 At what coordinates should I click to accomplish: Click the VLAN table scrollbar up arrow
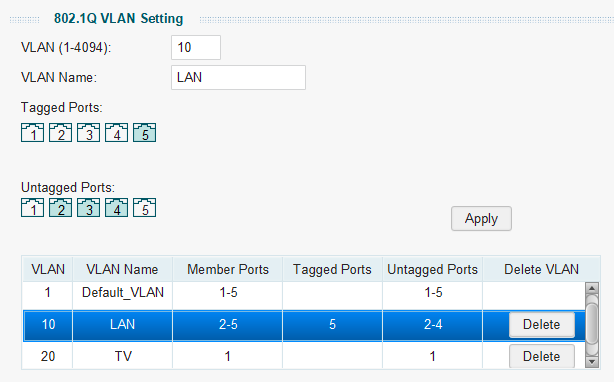(592, 288)
